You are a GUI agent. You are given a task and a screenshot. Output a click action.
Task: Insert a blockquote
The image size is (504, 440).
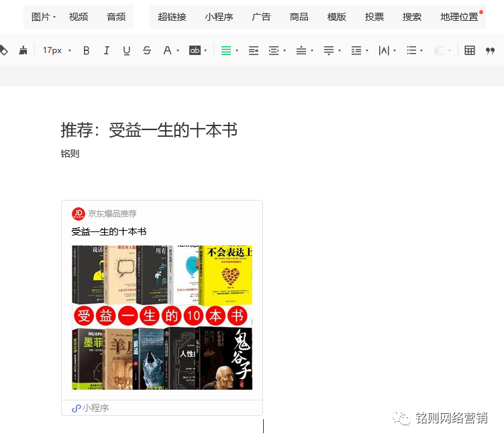click(490, 50)
